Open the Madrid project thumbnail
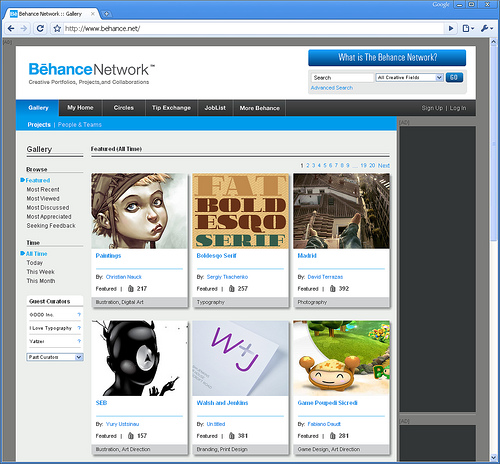 pyautogui.click(x=341, y=211)
